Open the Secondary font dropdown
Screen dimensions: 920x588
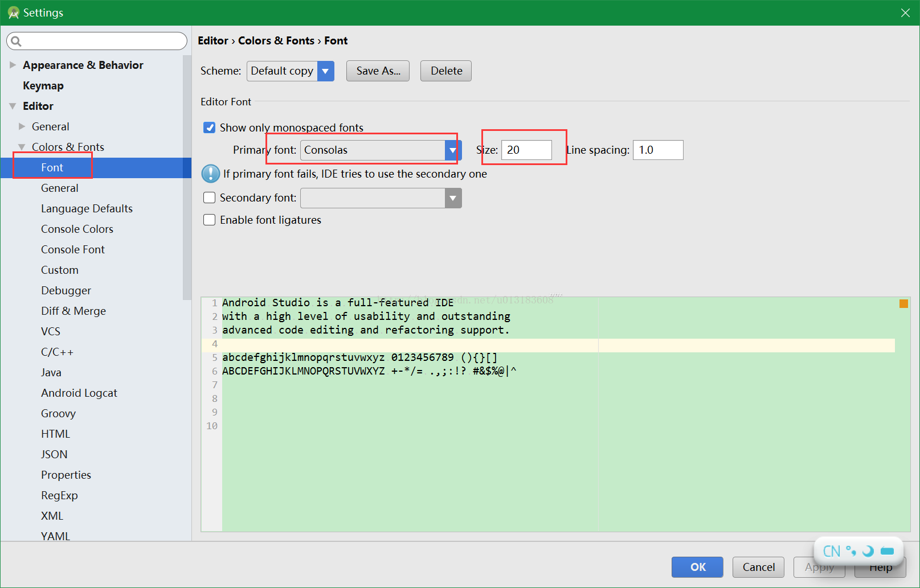tap(453, 198)
